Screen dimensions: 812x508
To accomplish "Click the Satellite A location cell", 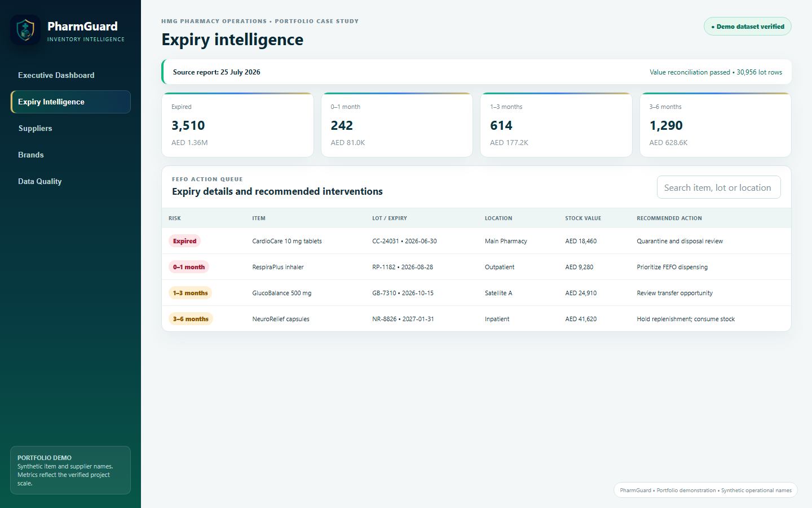I will pos(498,293).
